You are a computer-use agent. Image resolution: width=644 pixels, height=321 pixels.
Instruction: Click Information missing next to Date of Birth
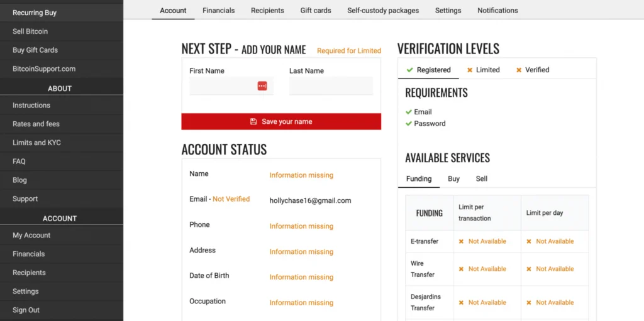tap(301, 277)
